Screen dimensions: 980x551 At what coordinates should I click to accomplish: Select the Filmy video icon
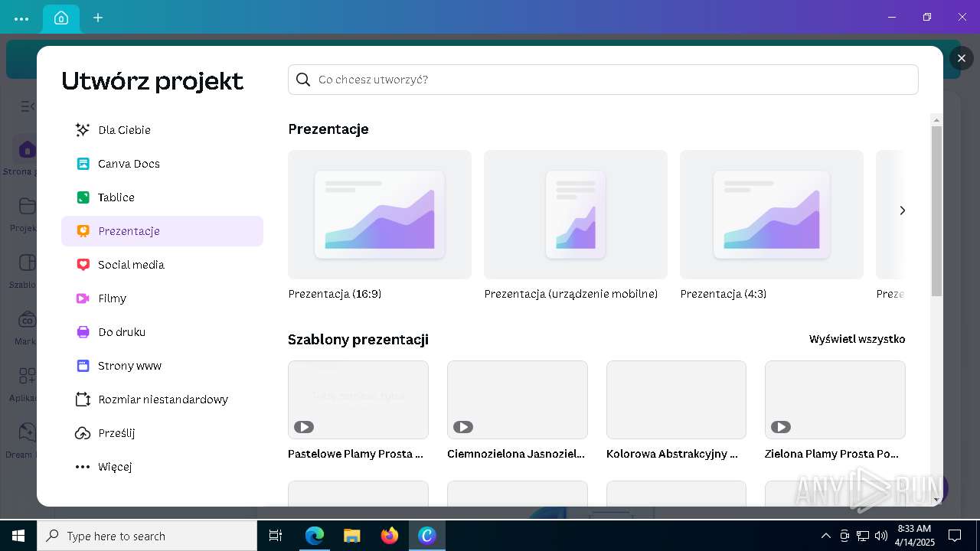[x=83, y=298]
